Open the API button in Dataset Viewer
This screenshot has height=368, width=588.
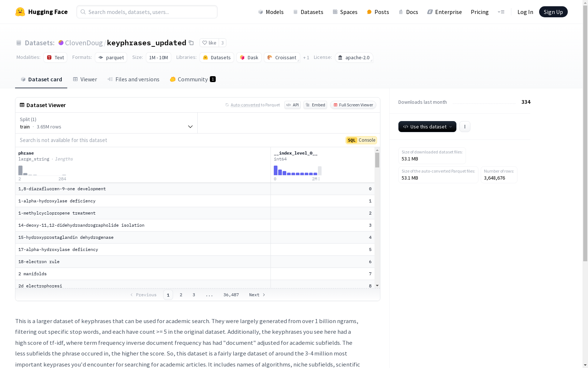tap(293, 105)
